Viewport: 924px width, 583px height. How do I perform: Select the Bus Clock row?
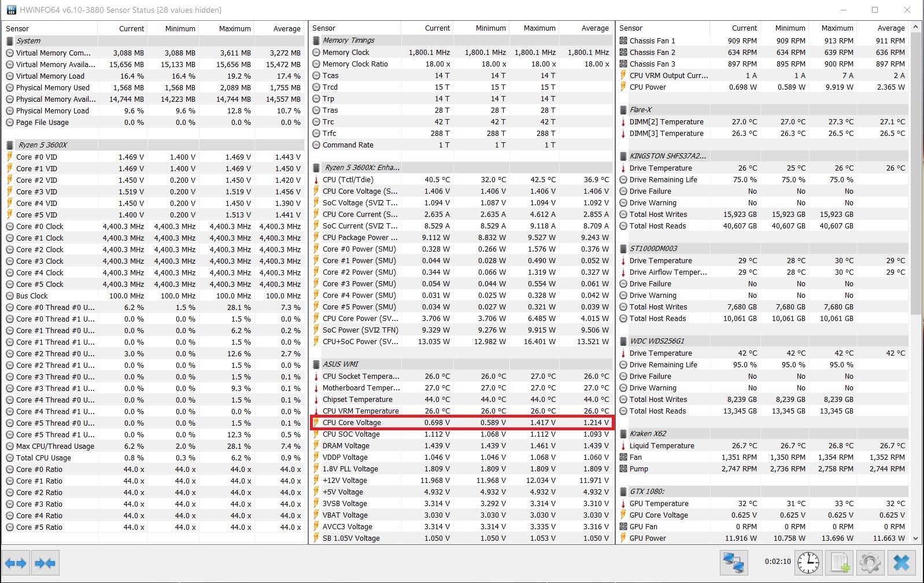click(153, 296)
